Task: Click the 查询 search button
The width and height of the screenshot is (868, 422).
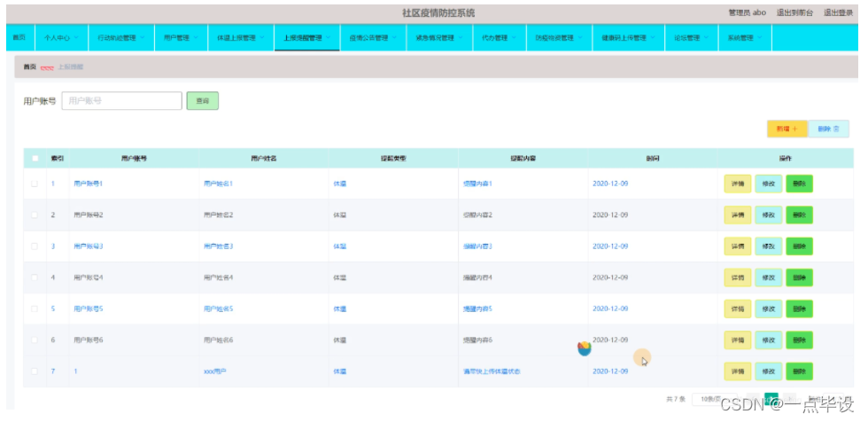Action: (x=203, y=101)
